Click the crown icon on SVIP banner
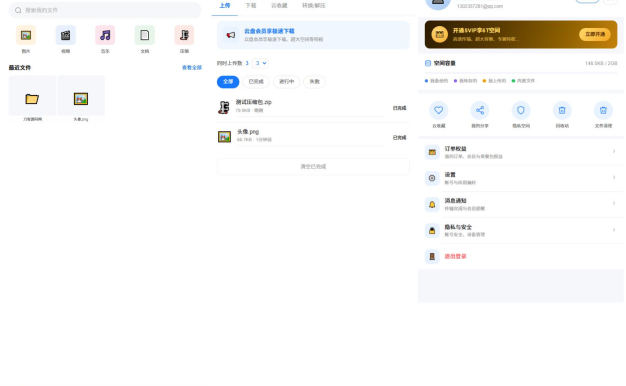 [440, 34]
